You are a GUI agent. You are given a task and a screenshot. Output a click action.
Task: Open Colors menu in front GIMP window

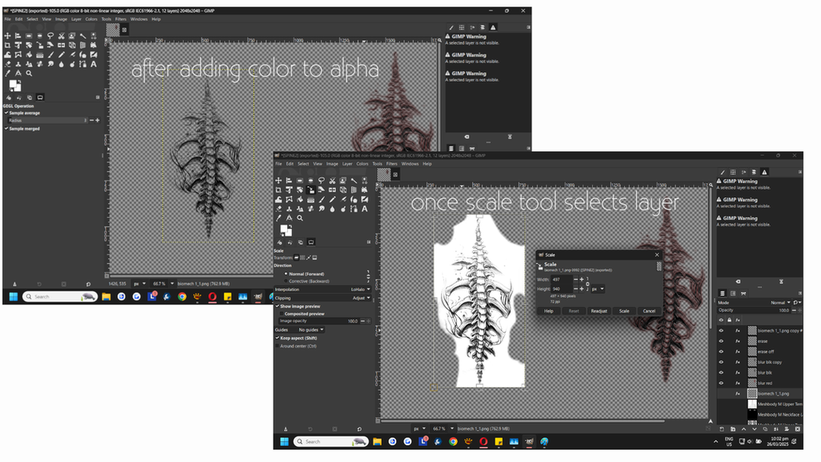362,163
